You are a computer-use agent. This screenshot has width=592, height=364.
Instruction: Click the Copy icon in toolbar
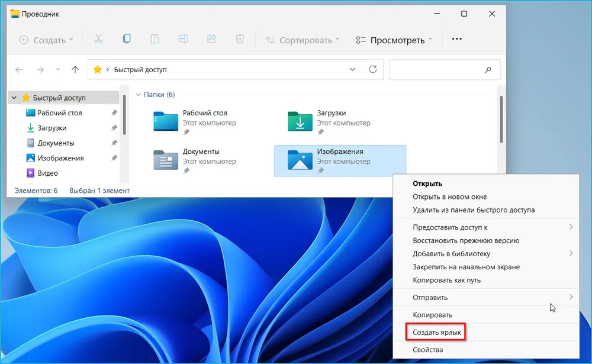[x=127, y=39]
